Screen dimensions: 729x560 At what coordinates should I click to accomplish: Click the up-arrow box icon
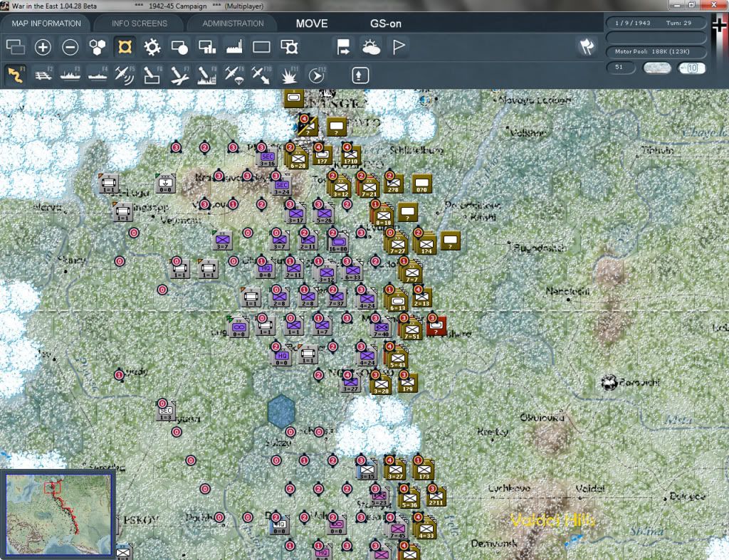(360, 75)
